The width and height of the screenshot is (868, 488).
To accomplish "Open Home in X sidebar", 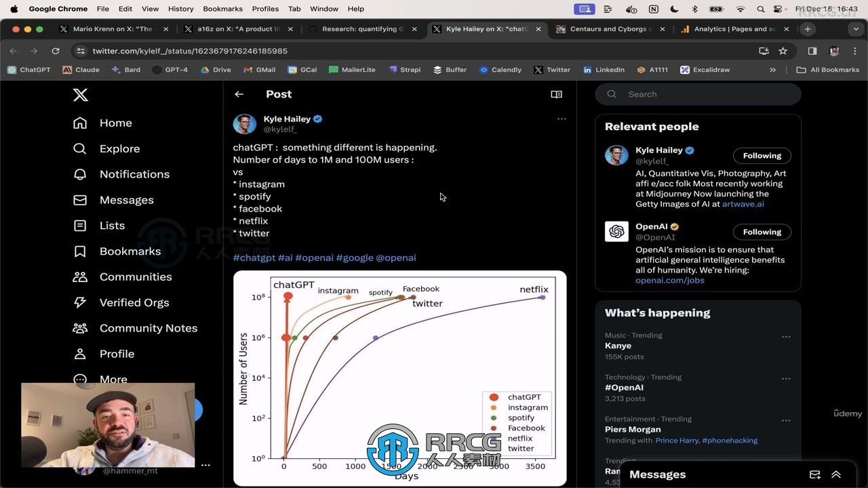I will [102, 123].
